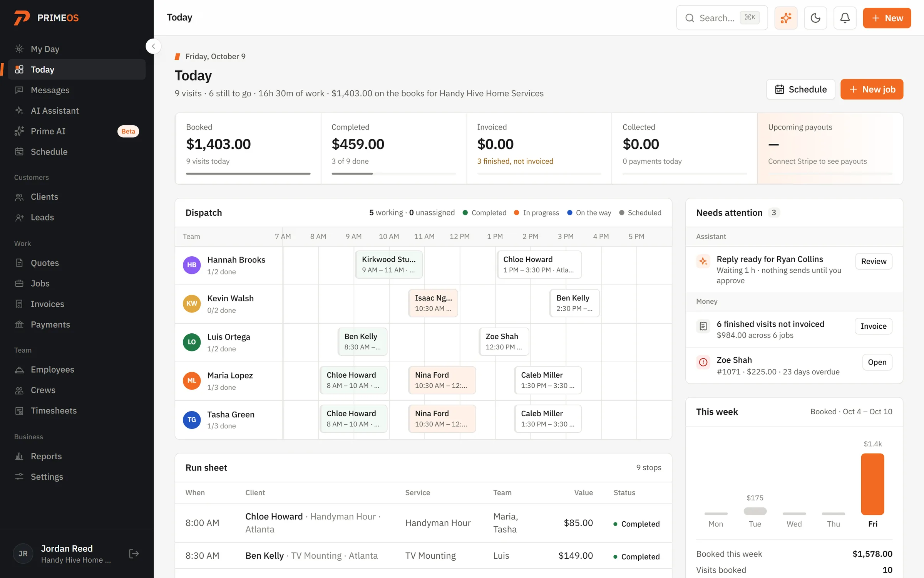
Task: Click the Quotes document icon
Action: [x=19, y=263]
